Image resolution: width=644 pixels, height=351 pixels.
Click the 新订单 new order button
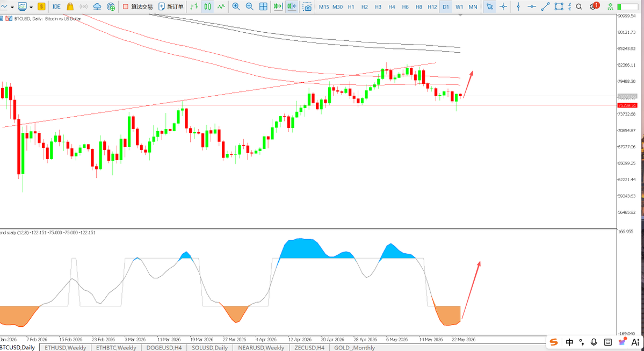(x=171, y=6)
